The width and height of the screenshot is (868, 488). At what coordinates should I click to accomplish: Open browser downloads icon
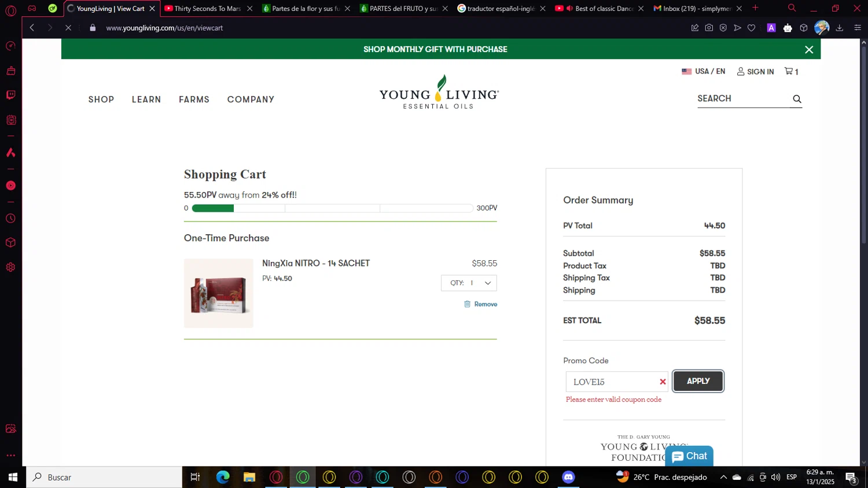click(840, 28)
